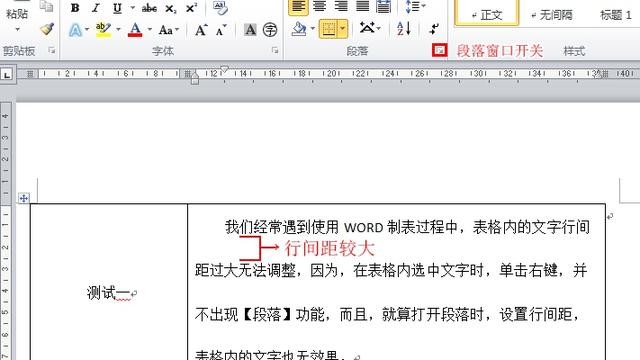Open line spacing dropdown arrow
Viewport: 640px width, 360px height.
(x=424, y=6)
